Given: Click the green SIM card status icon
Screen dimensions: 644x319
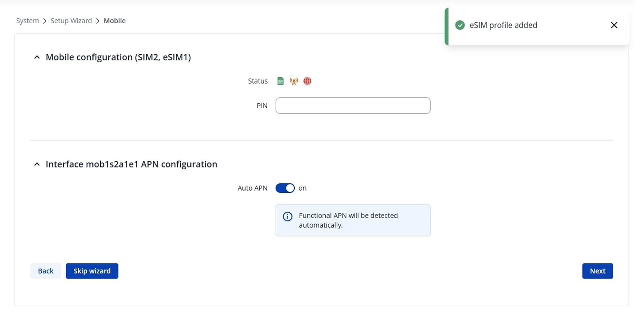Looking at the screenshot, I should coord(280,81).
